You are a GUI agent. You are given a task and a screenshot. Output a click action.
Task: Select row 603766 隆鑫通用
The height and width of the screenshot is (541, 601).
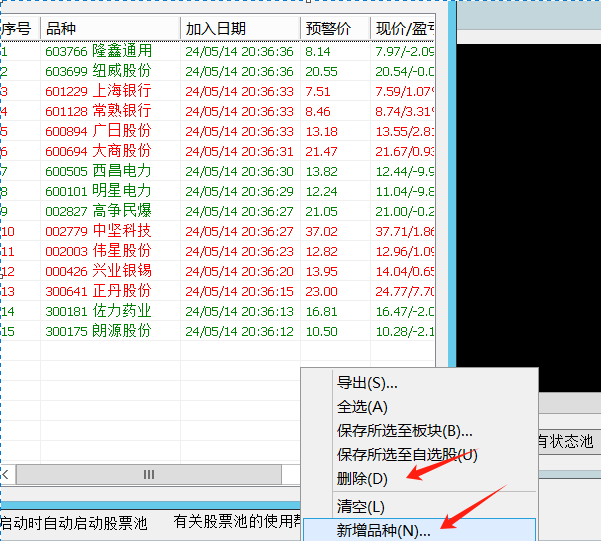[217, 51]
